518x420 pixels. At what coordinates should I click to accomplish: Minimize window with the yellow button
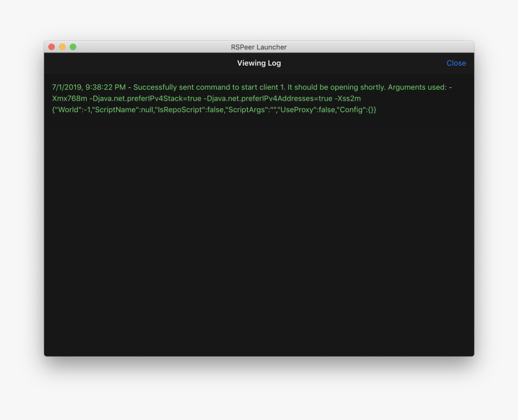tap(62, 47)
